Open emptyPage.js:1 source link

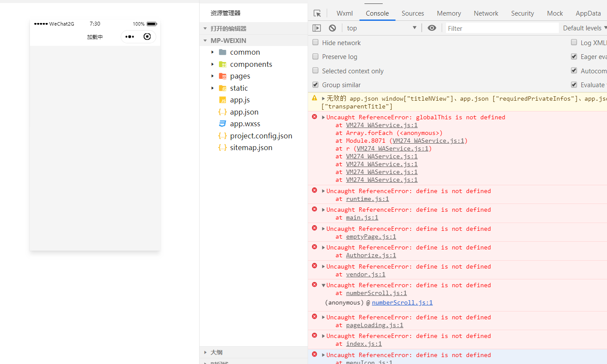pyautogui.click(x=371, y=236)
